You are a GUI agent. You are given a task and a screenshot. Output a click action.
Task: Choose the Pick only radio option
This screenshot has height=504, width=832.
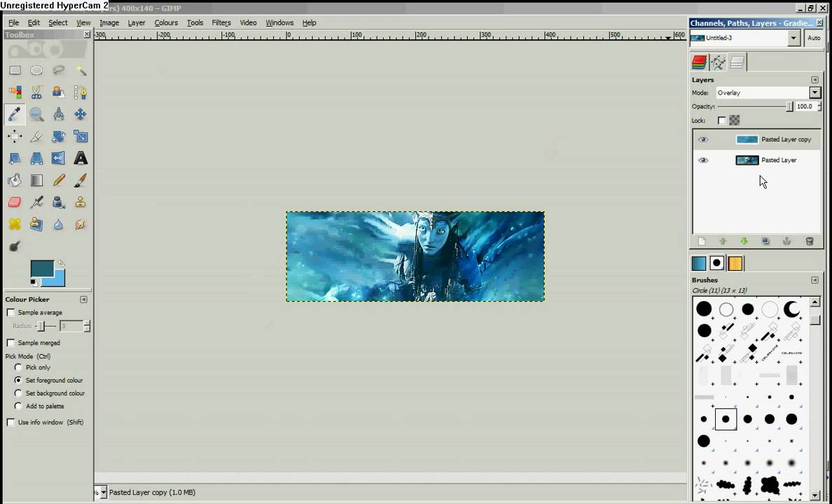19,367
